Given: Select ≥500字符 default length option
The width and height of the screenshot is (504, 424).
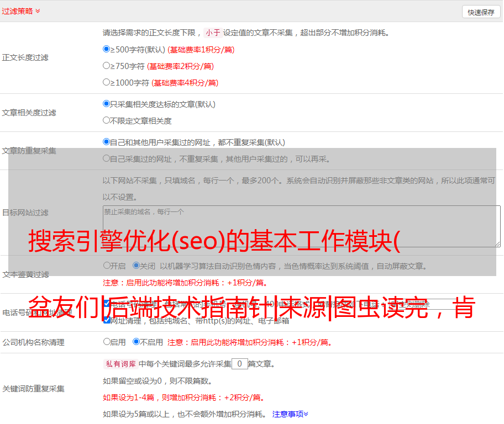Looking at the screenshot, I should pos(107,49).
